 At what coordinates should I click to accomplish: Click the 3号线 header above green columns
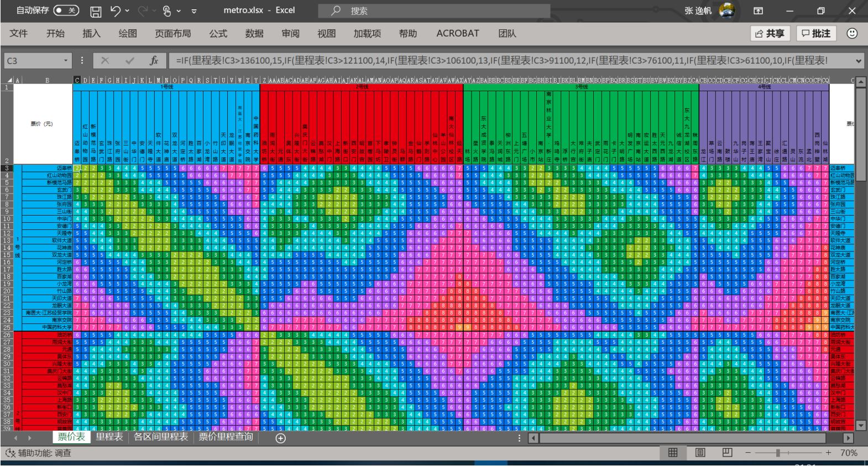581,87
